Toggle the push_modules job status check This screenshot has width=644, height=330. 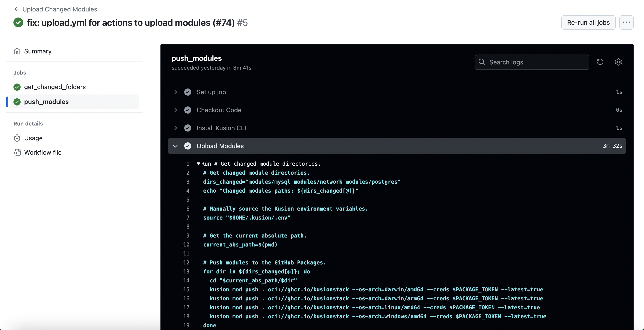pos(17,102)
